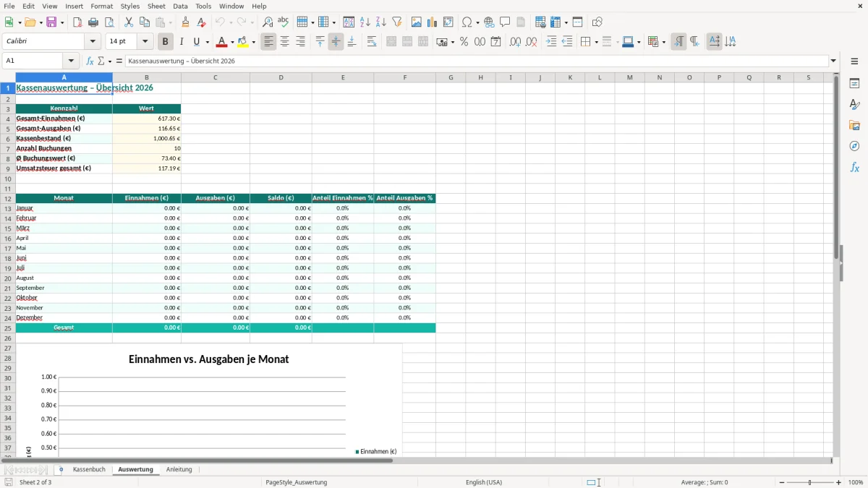Click the zoom in plus button
868x488 pixels.
[x=839, y=482]
